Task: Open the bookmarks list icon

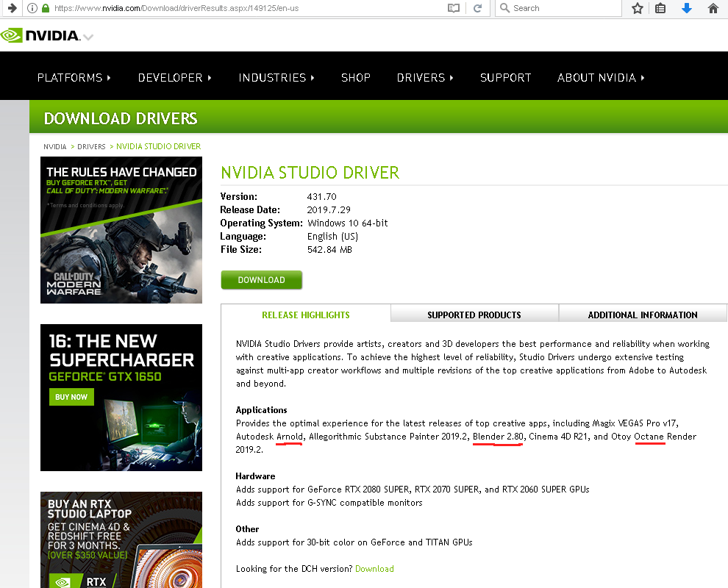Action: [660, 8]
